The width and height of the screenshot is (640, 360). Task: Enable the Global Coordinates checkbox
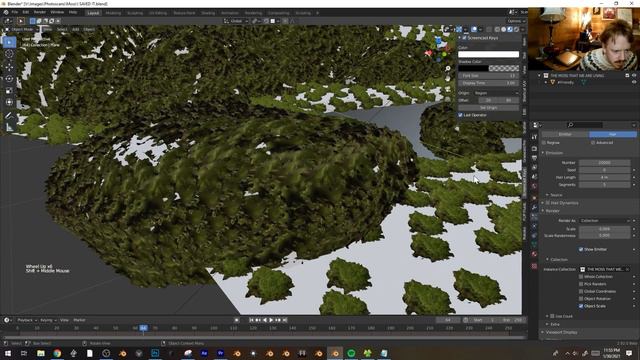[x=581, y=291]
